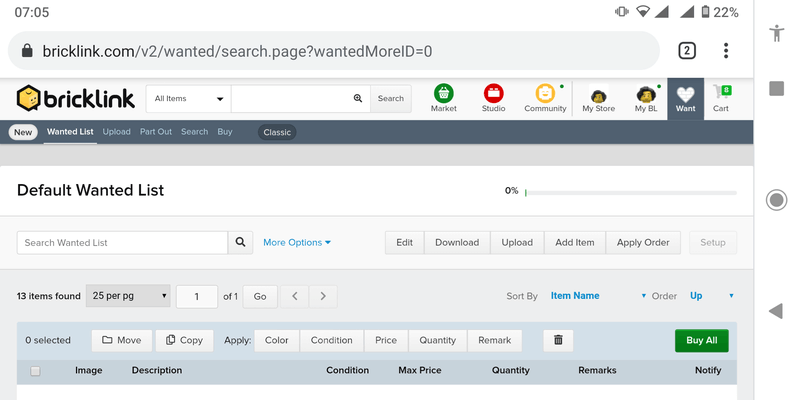The image size is (800, 400).
Task: Open the Sort By Item Name dropdown
Action: tap(598, 295)
